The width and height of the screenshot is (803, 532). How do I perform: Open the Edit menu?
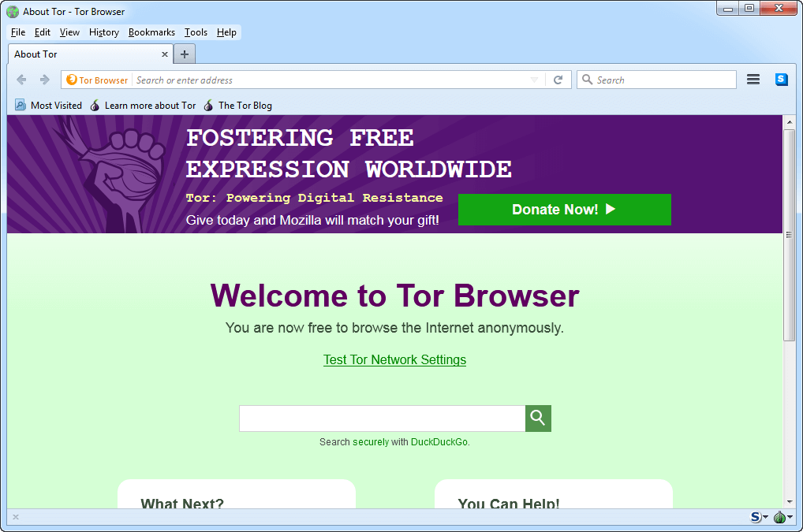pyautogui.click(x=43, y=32)
